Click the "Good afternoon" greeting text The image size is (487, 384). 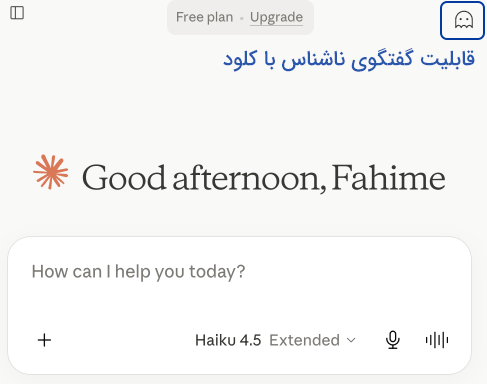point(203,178)
